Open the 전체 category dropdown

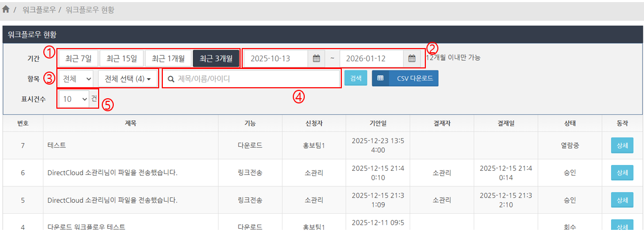tap(76, 78)
